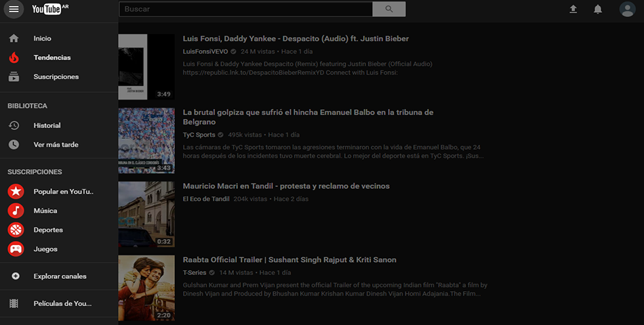Open the Emanuel Balbo video thumbnail
644x325 pixels.
146,140
